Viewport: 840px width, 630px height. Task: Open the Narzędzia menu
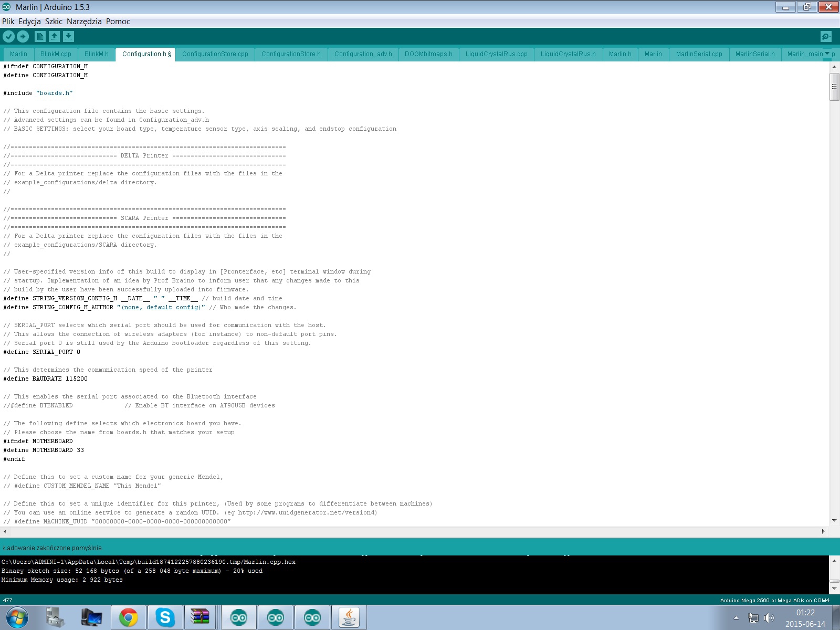click(84, 22)
